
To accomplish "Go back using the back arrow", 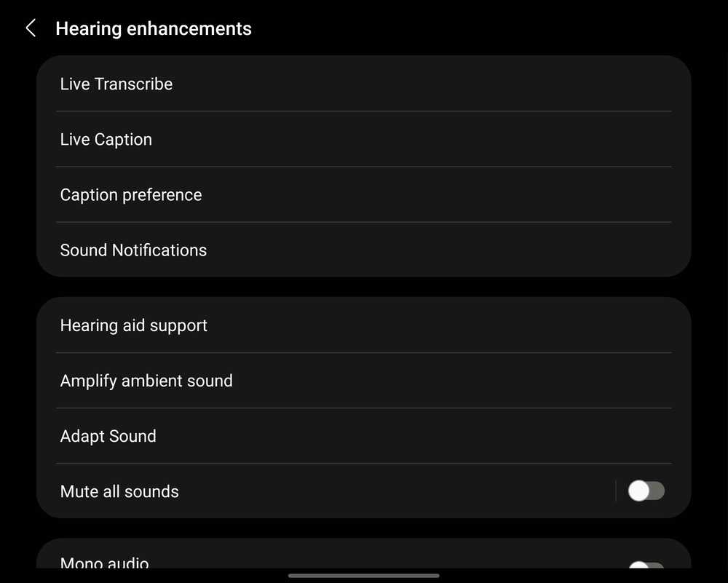I will (31, 29).
